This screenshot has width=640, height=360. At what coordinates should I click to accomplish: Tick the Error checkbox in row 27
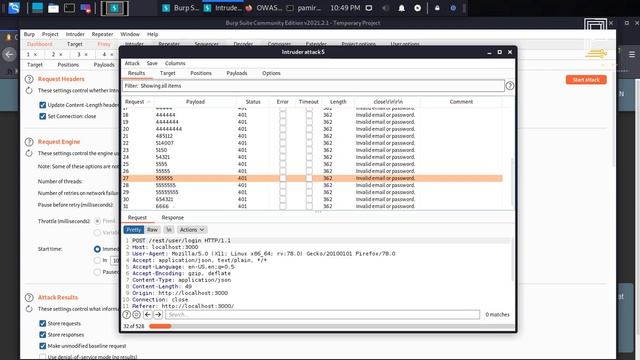282,178
